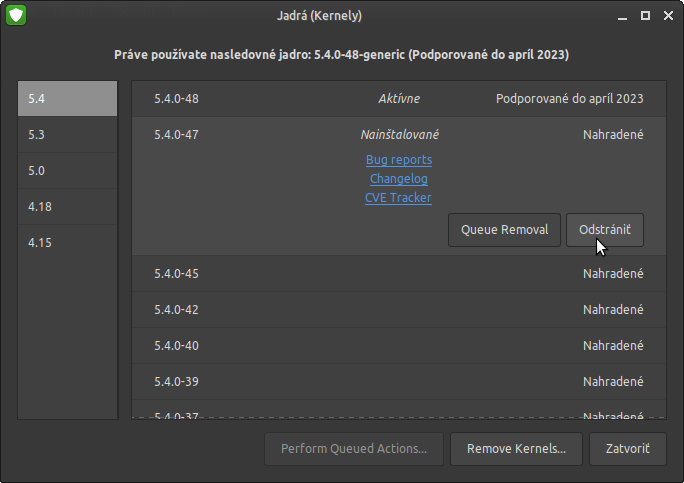Open the Bug reports link

[399, 160]
